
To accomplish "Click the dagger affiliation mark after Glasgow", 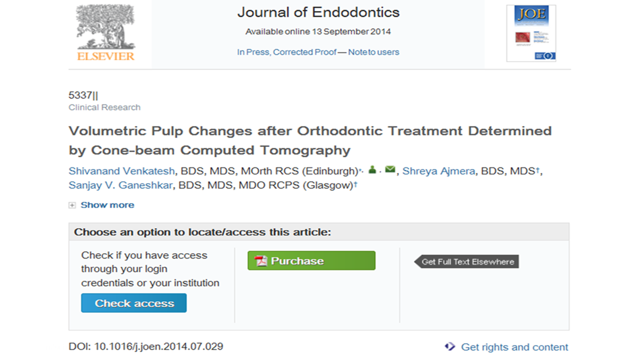I will click(x=355, y=184).
